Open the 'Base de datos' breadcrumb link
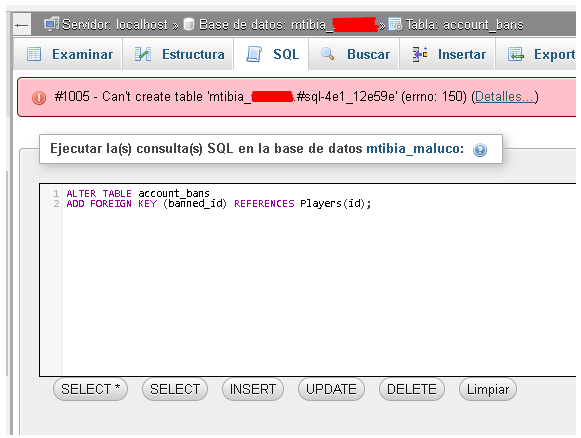Viewport: 581px width, 438px height. pyautogui.click(x=288, y=24)
